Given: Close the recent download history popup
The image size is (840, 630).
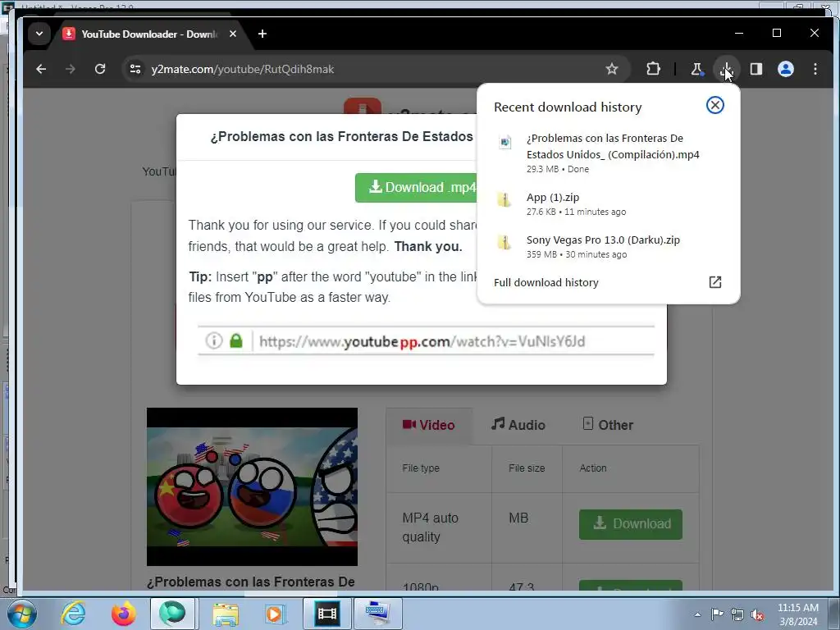Looking at the screenshot, I should (x=714, y=105).
